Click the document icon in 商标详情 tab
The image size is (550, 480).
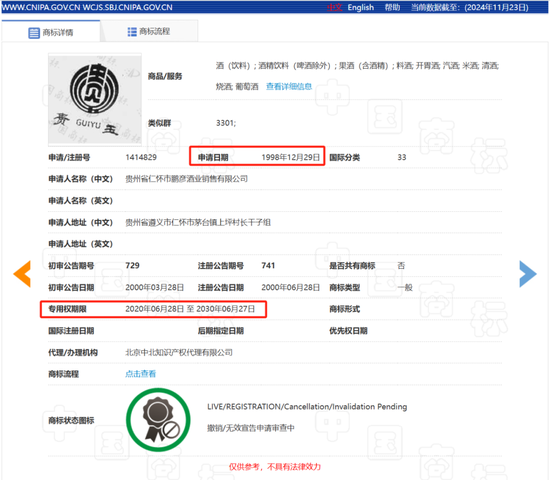[x=34, y=33]
